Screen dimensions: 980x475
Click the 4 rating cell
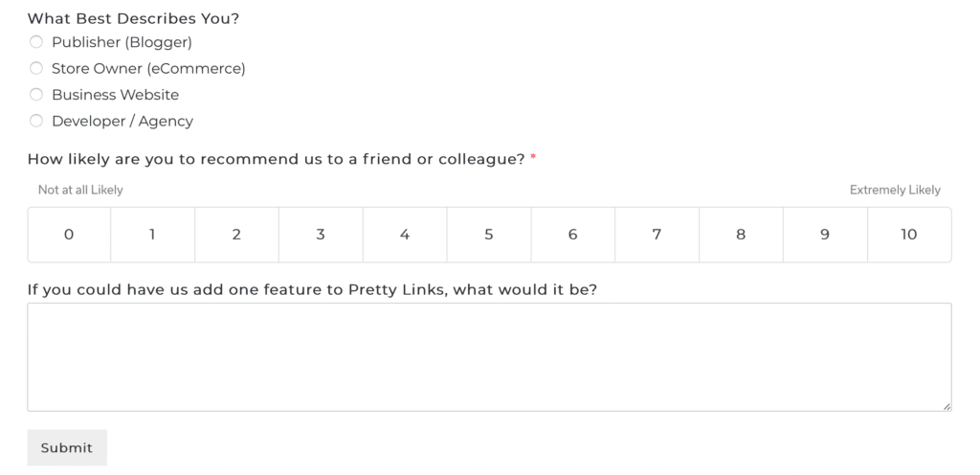[405, 235]
